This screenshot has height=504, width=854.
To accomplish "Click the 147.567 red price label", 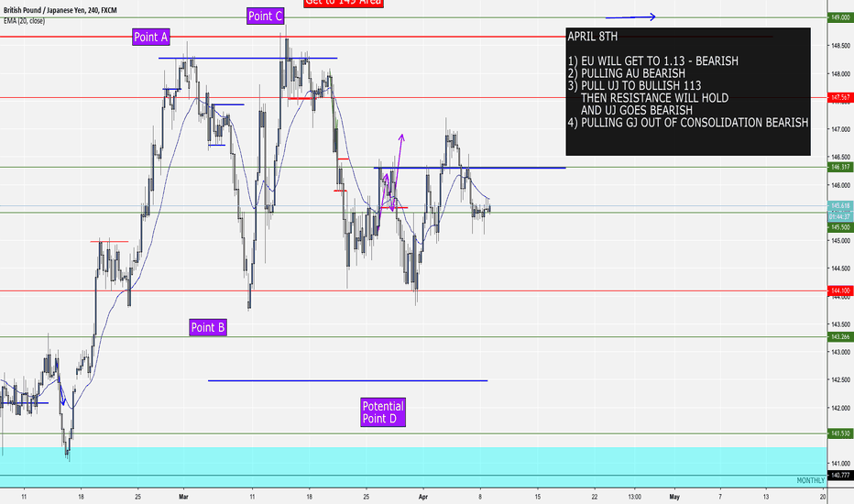I will pos(840,97).
